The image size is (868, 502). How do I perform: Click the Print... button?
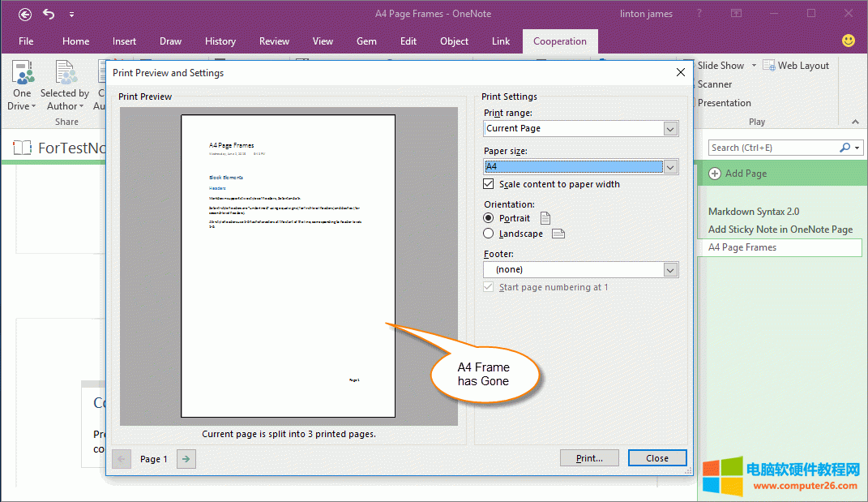point(589,458)
